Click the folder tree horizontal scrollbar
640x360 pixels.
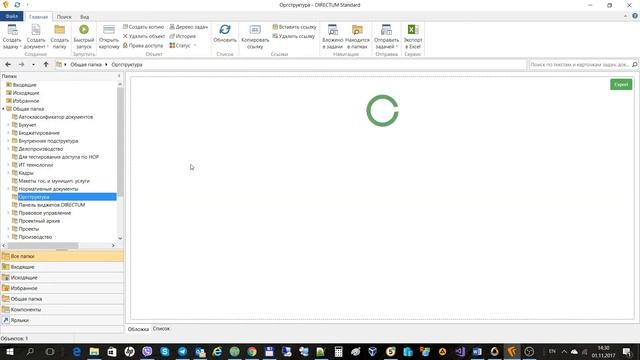coord(43,245)
